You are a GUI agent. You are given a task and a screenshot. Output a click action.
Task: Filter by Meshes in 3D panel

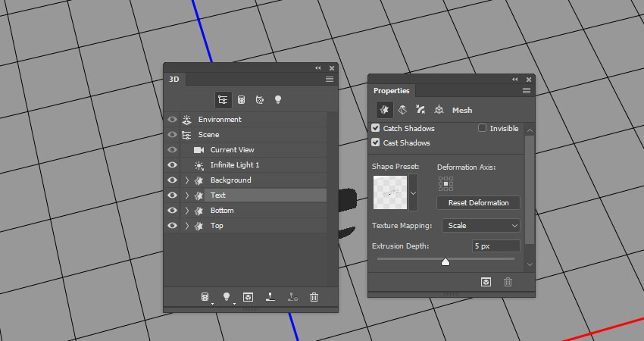(x=242, y=100)
